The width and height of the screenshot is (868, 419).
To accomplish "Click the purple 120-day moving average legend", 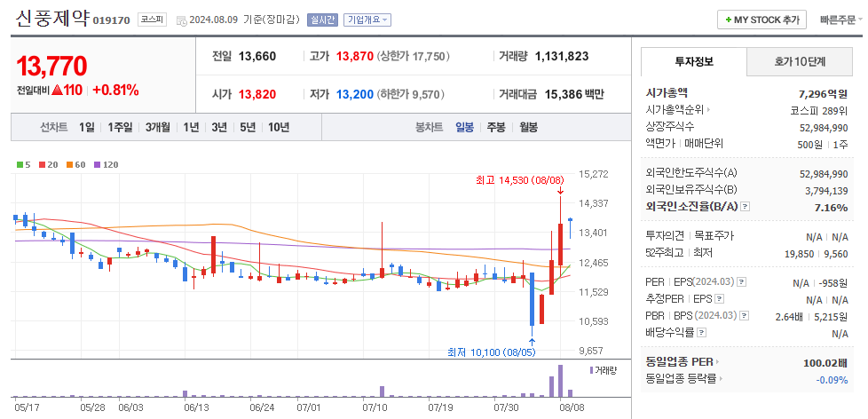I will click(x=106, y=164).
